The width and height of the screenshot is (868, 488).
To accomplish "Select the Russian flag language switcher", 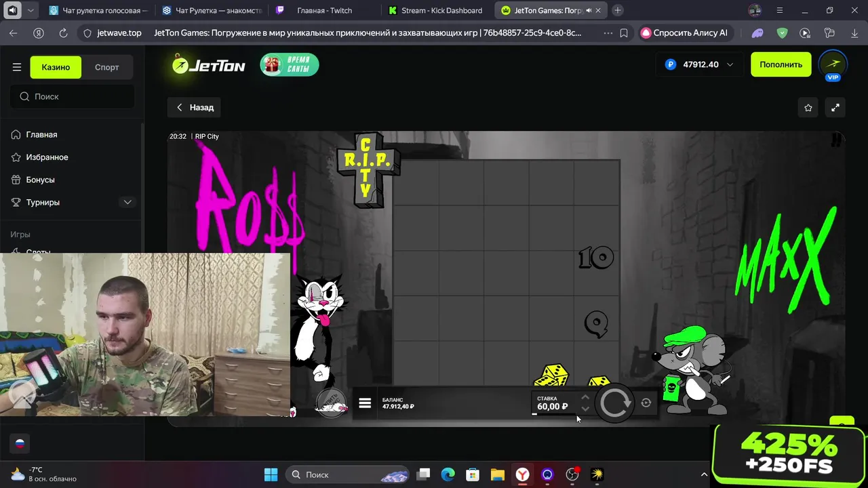I will coord(20,443).
